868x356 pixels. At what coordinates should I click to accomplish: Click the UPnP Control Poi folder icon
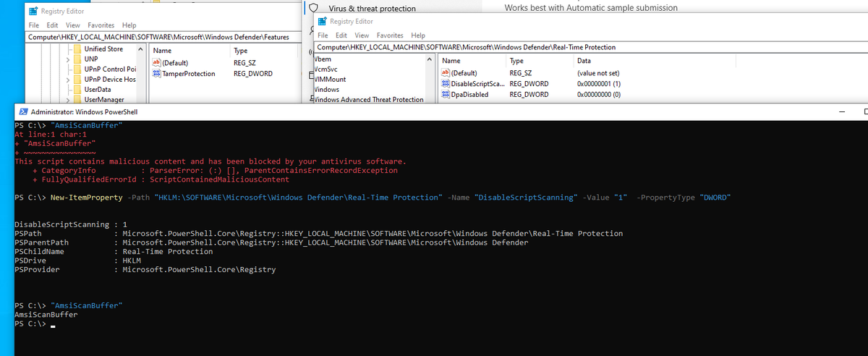(x=77, y=69)
